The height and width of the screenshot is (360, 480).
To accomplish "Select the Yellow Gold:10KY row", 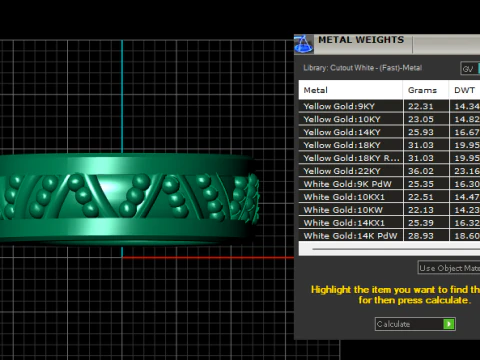I will click(389, 119).
